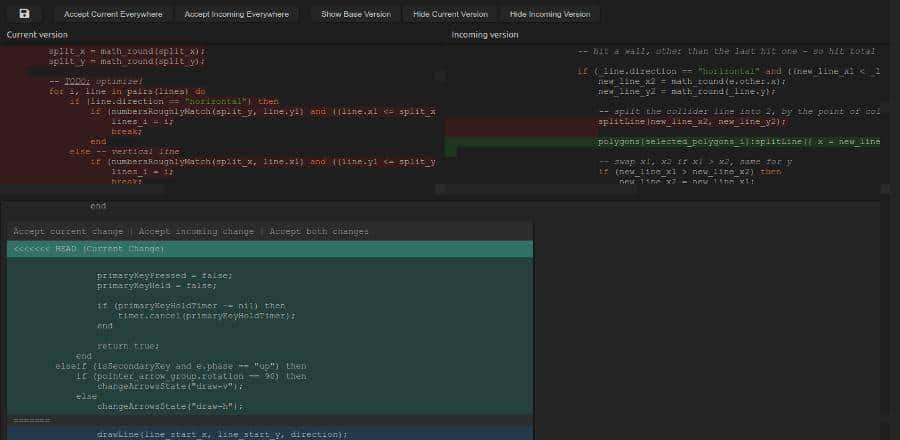The image size is (900, 440).
Task: Click the 'Accept both changes' link
Action: click(x=319, y=232)
